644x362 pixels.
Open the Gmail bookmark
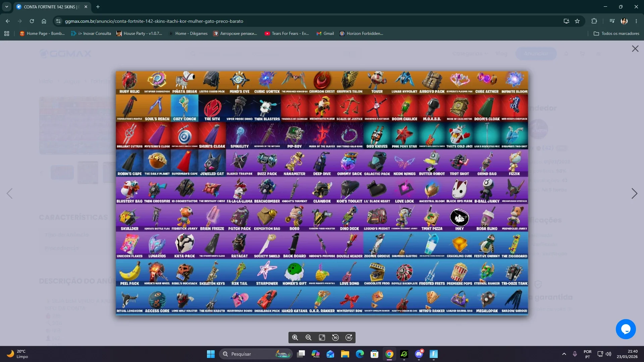tap(325, 34)
